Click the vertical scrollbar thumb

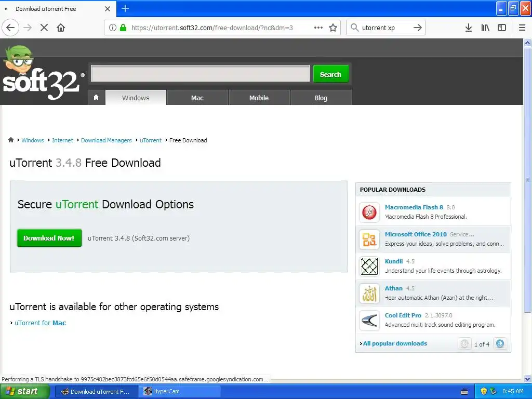tap(527, 180)
